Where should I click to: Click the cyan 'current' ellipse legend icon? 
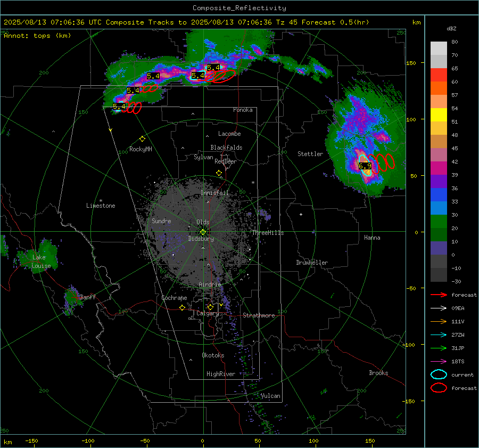[439, 374]
